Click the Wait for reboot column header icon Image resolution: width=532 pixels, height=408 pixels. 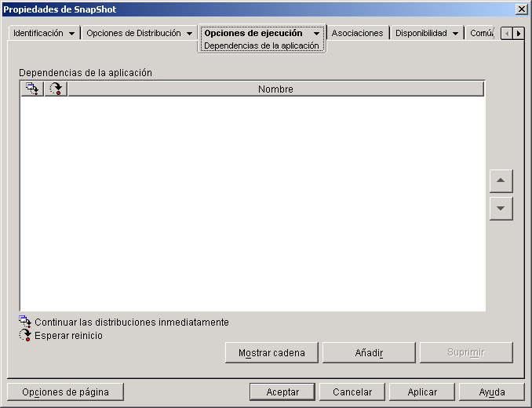coord(56,89)
